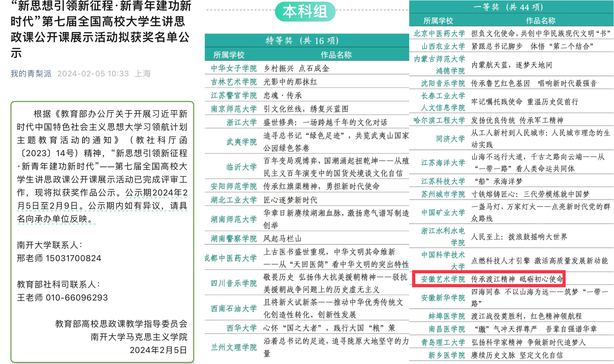Select the 本科组 green badge
The width and height of the screenshot is (614, 364).
pyautogui.click(x=305, y=11)
